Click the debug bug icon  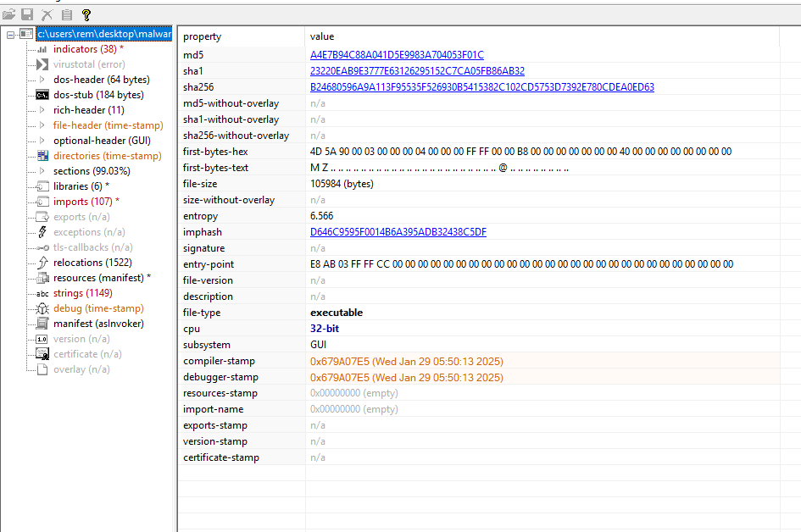42,308
